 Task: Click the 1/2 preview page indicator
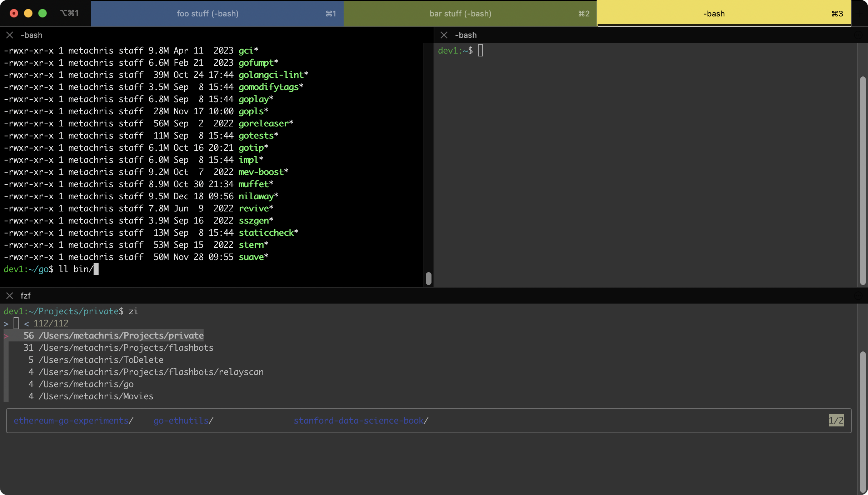click(836, 421)
